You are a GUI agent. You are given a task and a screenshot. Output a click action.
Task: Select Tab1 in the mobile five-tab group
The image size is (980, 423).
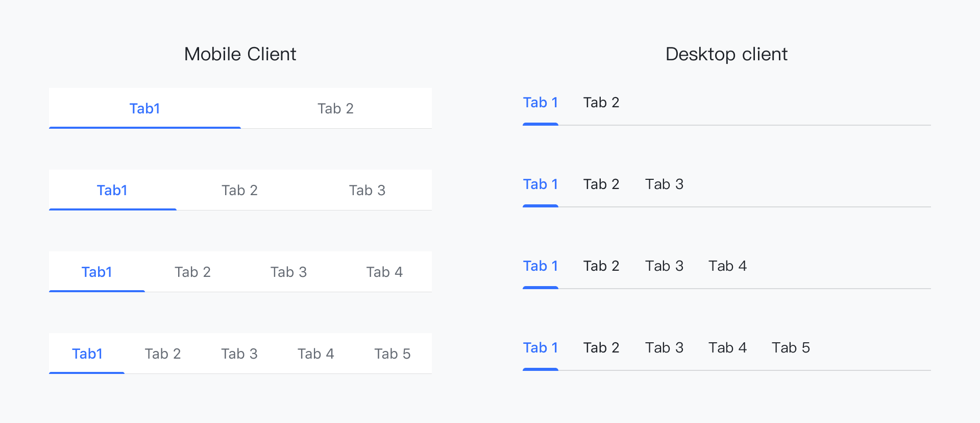87,354
